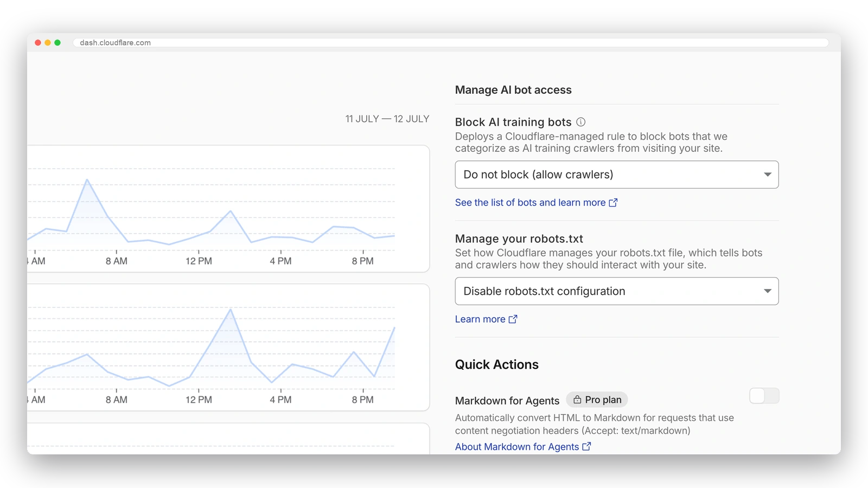The width and height of the screenshot is (868, 488).
Task: Click the Pro plan badge
Action: pos(597,400)
